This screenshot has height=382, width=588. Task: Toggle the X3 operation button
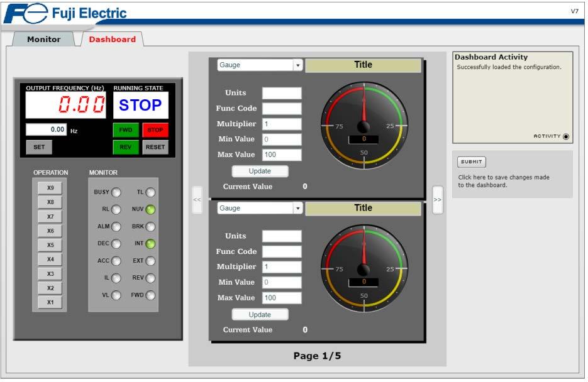click(x=50, y=274)
